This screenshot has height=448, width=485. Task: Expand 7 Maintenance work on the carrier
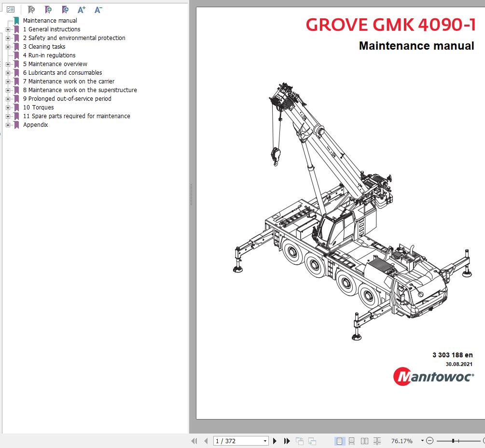pos(8,81)
